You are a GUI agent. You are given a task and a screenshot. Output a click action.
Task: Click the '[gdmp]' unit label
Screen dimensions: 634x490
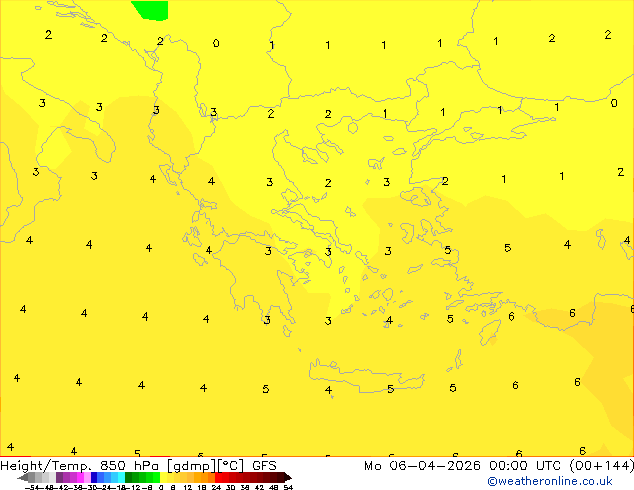click(192, 466)
